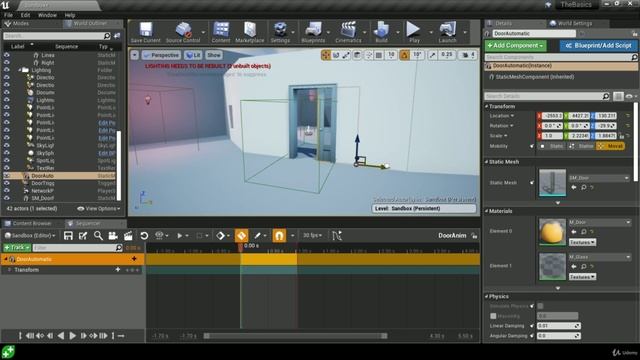Image resolution: width=640 pixels, height=360 pixels.
Task: Open Textures dropdown for Element 0
Action: [582, 242]
